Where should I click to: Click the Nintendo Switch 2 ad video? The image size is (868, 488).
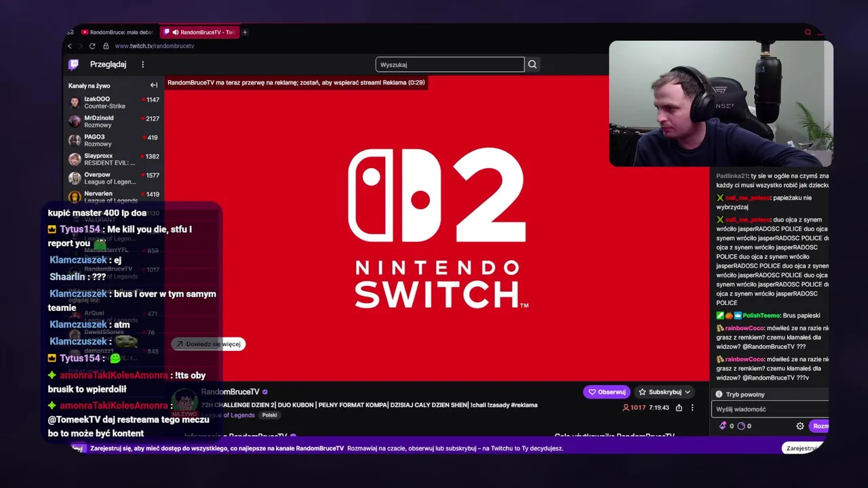tap(437, 228)
